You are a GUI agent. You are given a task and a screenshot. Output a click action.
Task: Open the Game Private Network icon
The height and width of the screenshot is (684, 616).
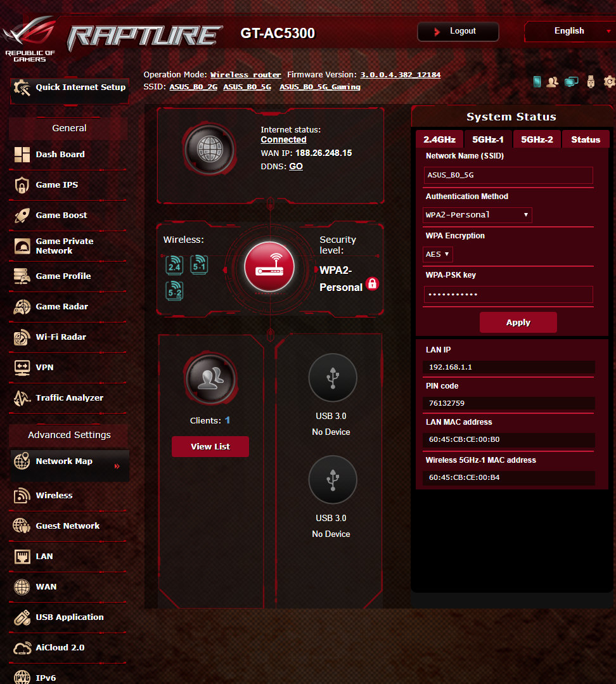pyautogui.click(x=22, y=246)
